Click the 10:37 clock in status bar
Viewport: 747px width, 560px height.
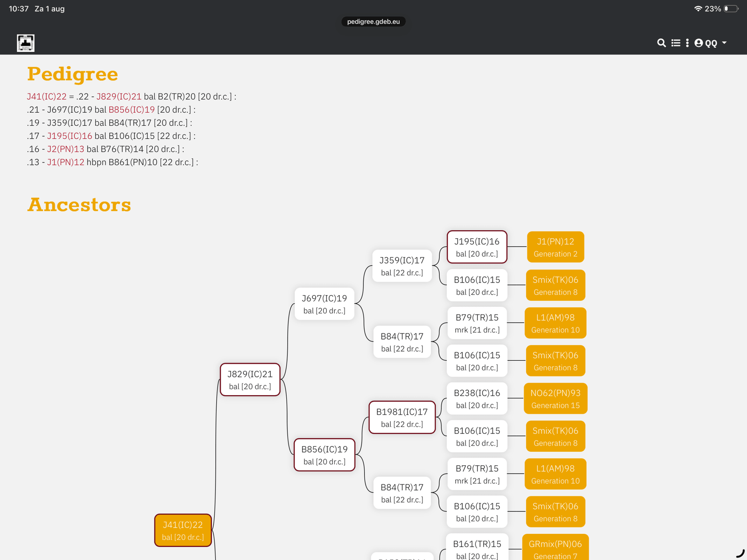(19, 9)
